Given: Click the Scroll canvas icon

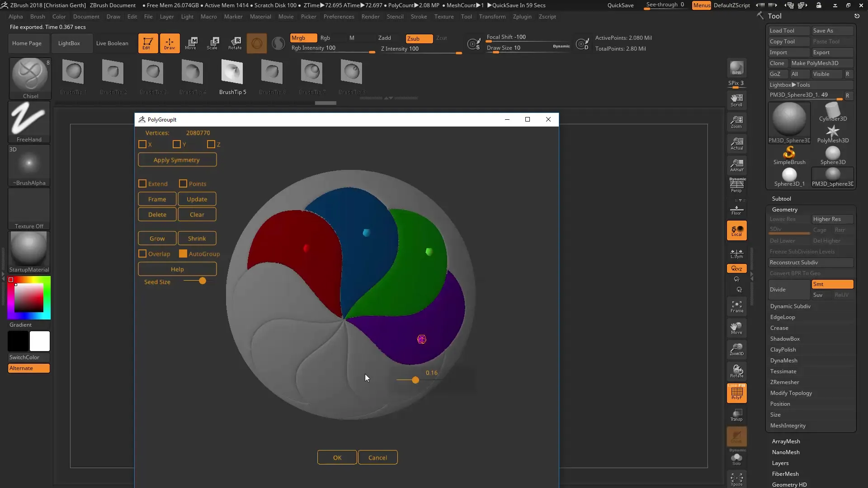Looking at the screenshot, I should pyautogui.click(x=736, y=100).
